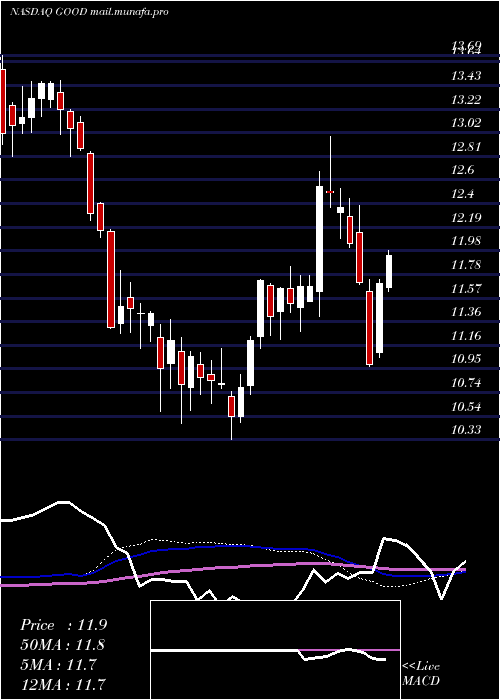Click the NASDAQ GOOD mail.munafa.pro title
Image resolution: width=500 pixels, height=700 pixels.
(89, 12)
